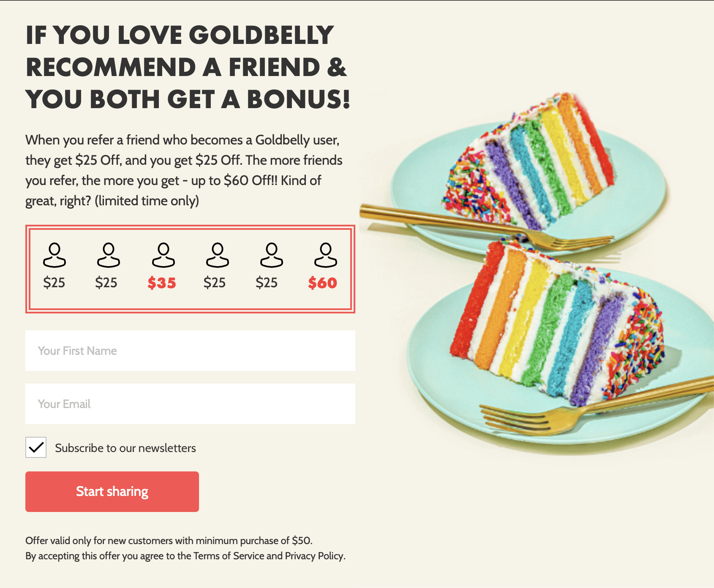Toggle the newsletter subscription checkbox
714x588 pixels.
36,448
